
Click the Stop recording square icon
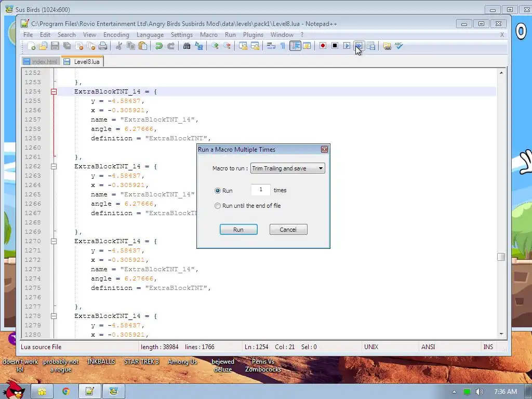click(335, 46)
